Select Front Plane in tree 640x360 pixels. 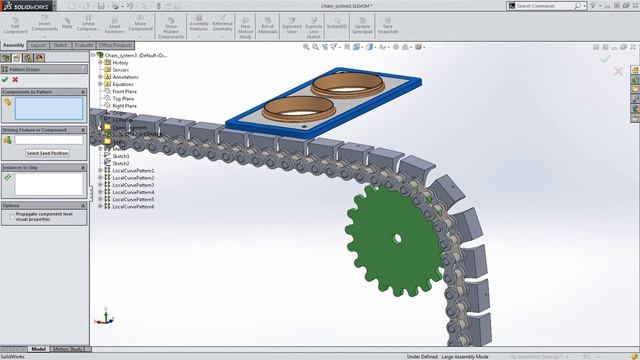point(124,91)
